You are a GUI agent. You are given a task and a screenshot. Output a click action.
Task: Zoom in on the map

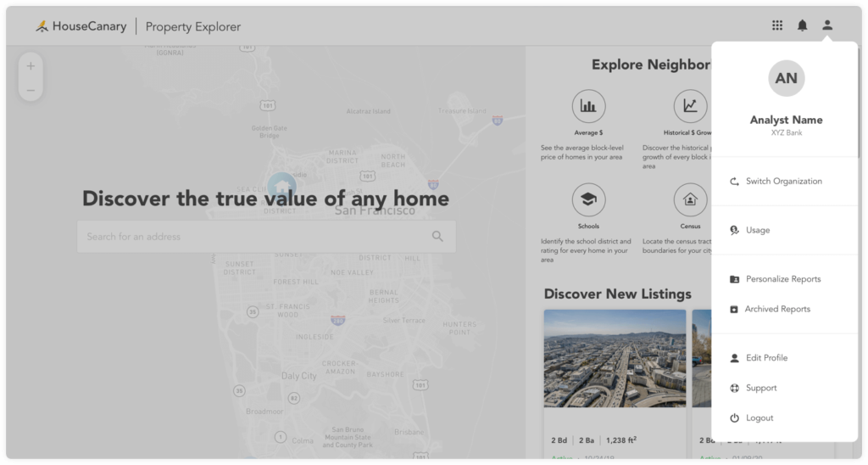tap(31, 66)
